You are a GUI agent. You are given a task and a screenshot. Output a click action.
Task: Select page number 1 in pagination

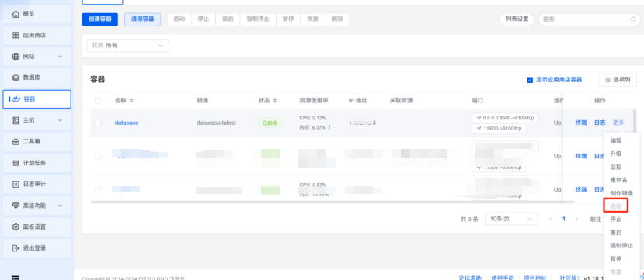click(564, 219)
